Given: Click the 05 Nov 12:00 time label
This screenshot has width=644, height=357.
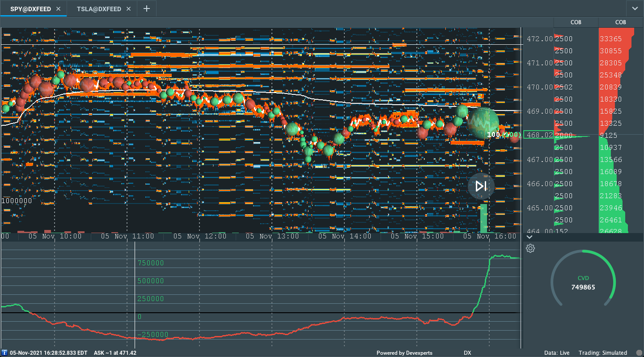Looking at the screenshot, I should [200, 236].
